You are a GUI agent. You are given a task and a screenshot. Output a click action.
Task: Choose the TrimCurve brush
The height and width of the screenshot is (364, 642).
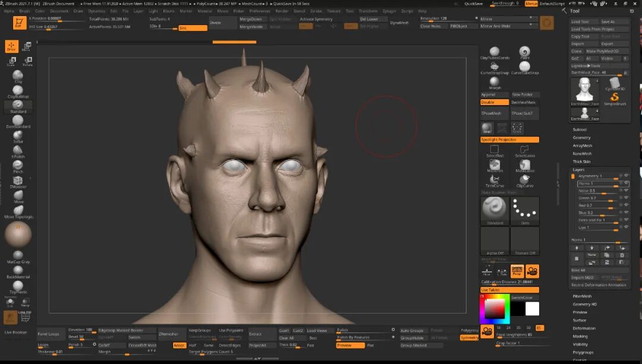pyautogui.click(x=495, y=181)
